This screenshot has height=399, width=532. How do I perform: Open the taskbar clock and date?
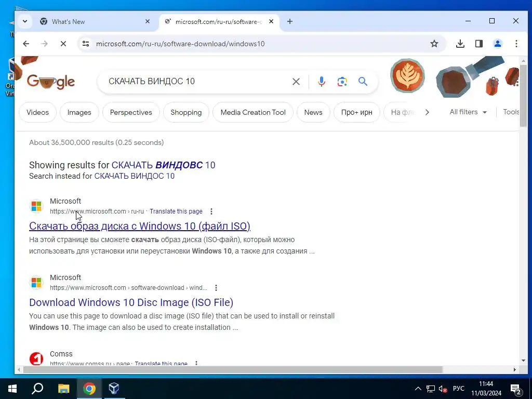point(486,389)
